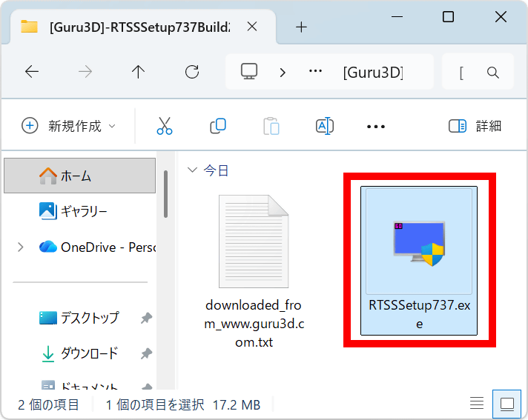528x420 pixels.
Task: Open ダウンロード folder in quick access
Action: pyautogui.click(x=79, y=353)
